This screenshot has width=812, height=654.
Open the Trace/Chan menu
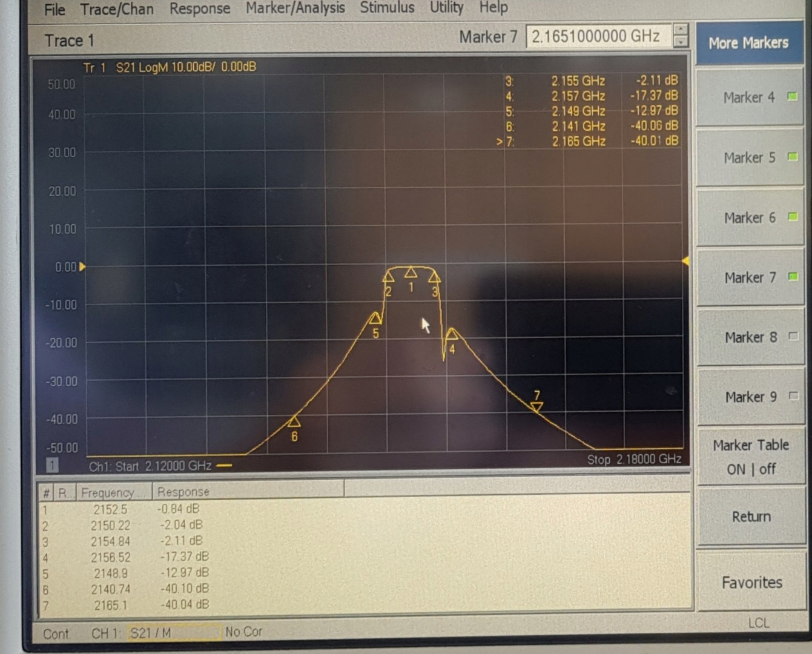pos(117,9)
